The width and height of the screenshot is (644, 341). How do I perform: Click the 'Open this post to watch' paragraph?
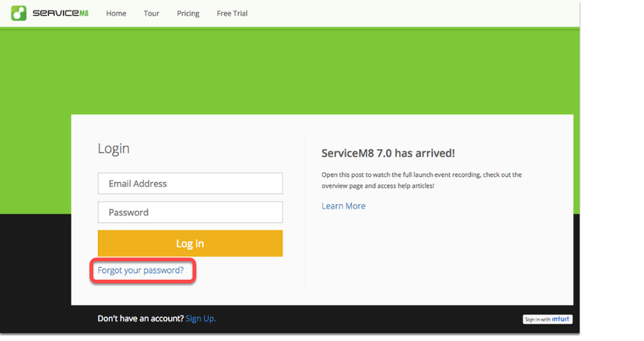422,180
